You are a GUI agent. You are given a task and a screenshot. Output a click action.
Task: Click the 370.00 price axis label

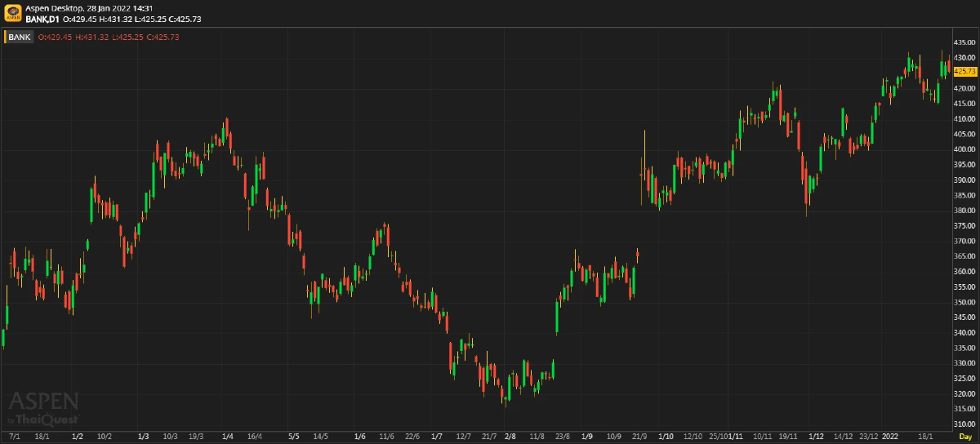965,241
